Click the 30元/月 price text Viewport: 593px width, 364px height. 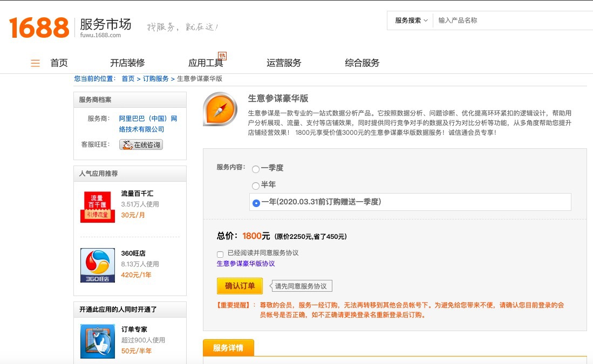pyautogui.click(x=133, y=215)
